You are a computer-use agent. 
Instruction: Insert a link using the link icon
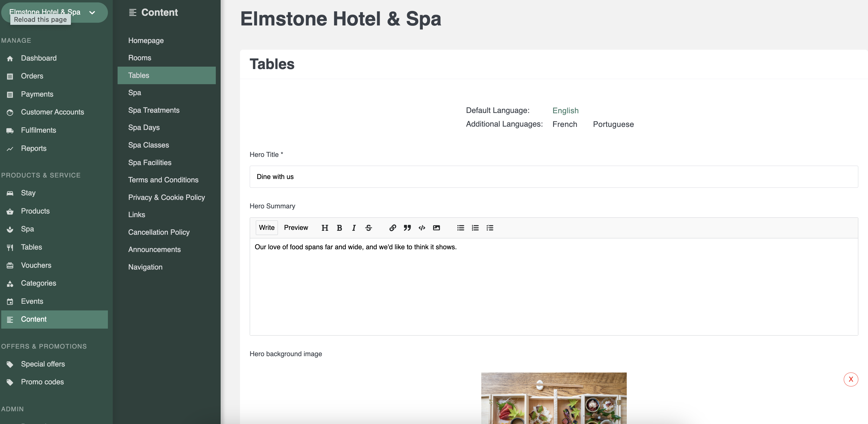(x=392, y=228)
